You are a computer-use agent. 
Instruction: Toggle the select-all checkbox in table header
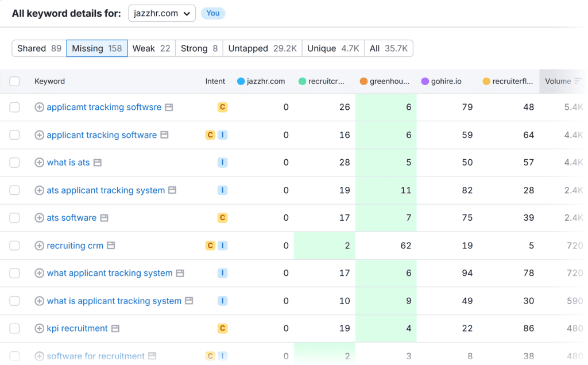(14, 81)
